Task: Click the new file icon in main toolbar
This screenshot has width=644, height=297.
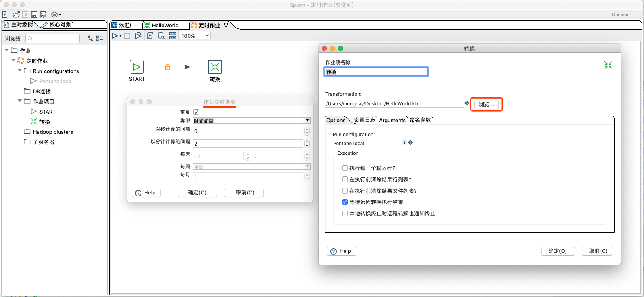Action: (x=5, y=15)
